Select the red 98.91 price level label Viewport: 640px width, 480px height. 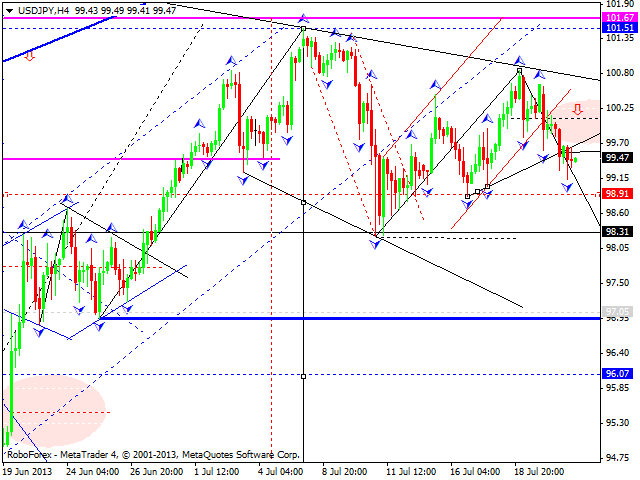tap(620, 193)
